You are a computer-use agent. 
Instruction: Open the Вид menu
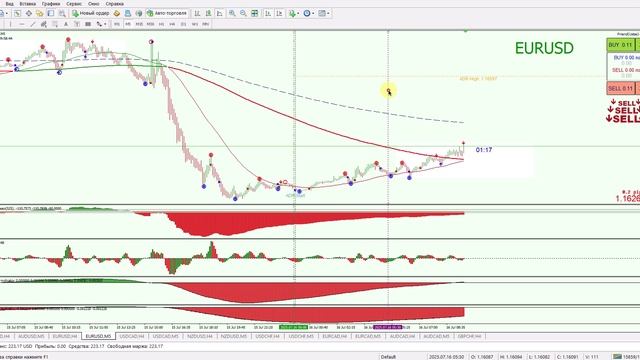tap(9, 4)
